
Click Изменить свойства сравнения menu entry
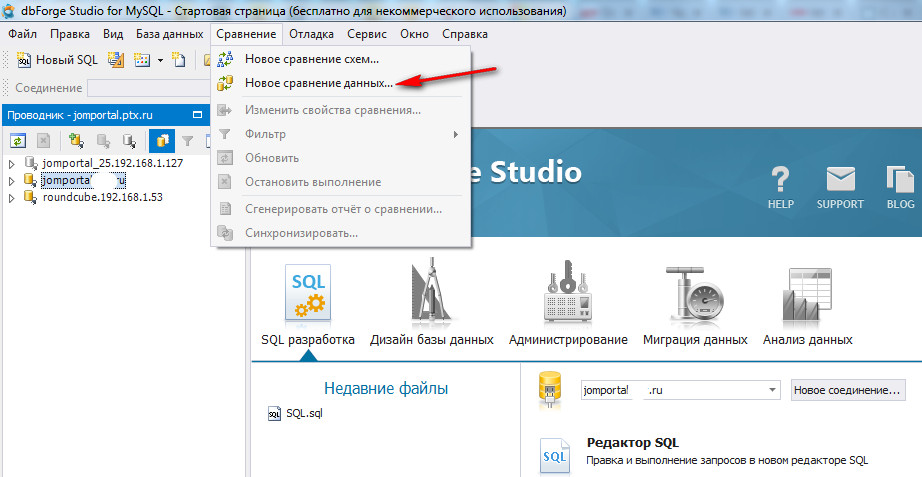click(340, 110)
